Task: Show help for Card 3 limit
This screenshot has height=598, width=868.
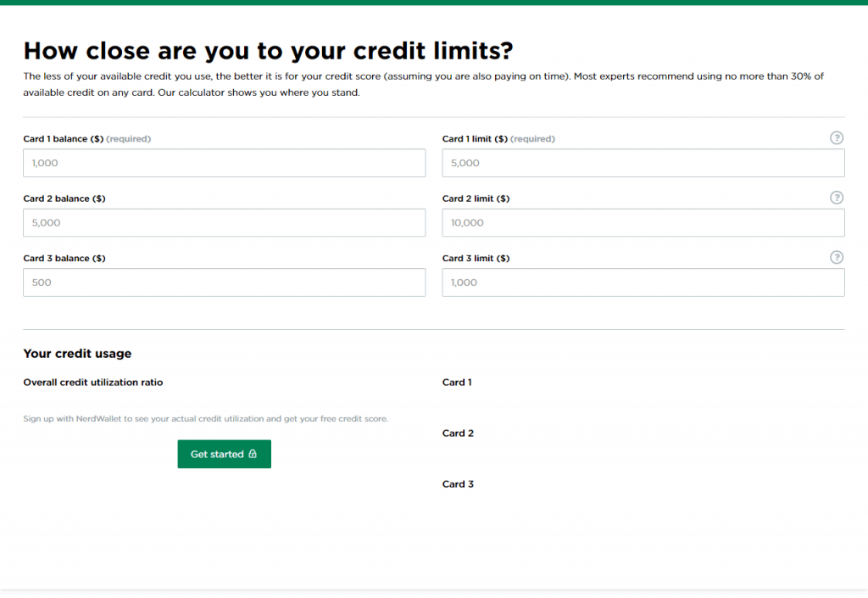Action: tap(837, 257)
